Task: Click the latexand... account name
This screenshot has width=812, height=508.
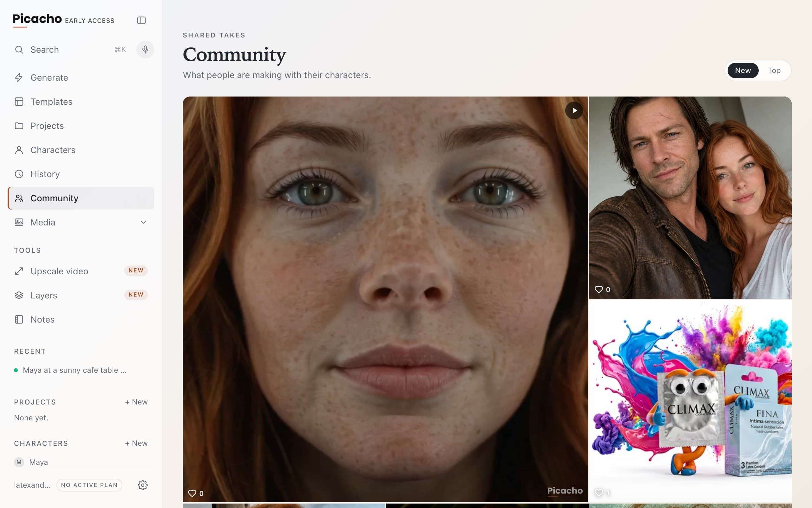Action: coord(32,485)
